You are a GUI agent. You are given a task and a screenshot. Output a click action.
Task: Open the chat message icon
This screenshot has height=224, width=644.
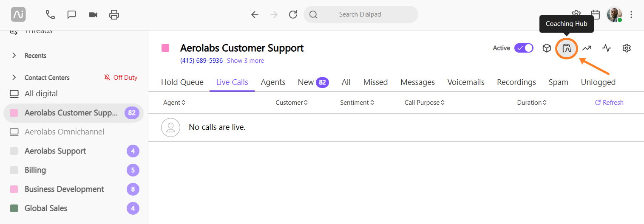(71, 14)
